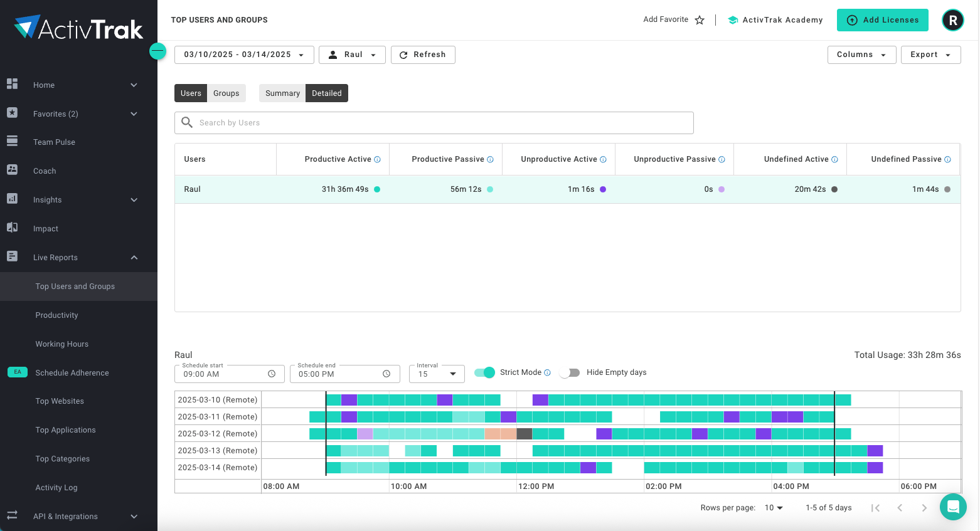Click the Unproductive Active info icon
Screen dimensions: 980x531
pos(603,159)
